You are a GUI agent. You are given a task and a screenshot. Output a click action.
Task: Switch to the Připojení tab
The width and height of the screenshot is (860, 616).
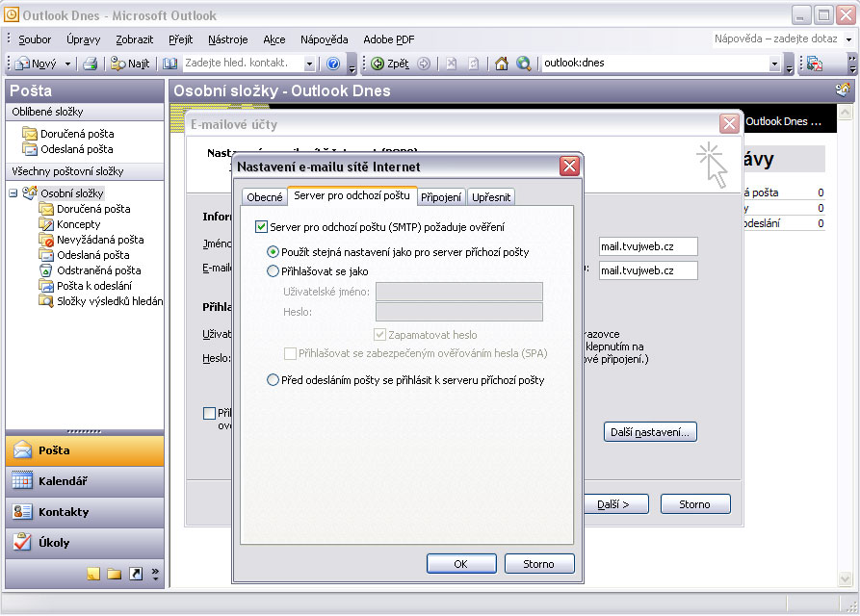441,197
